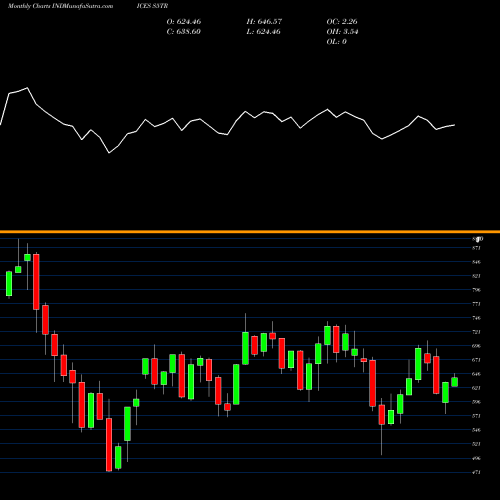Click the 846 price axis label
This screenshot has height=500, width=500.
476,262
